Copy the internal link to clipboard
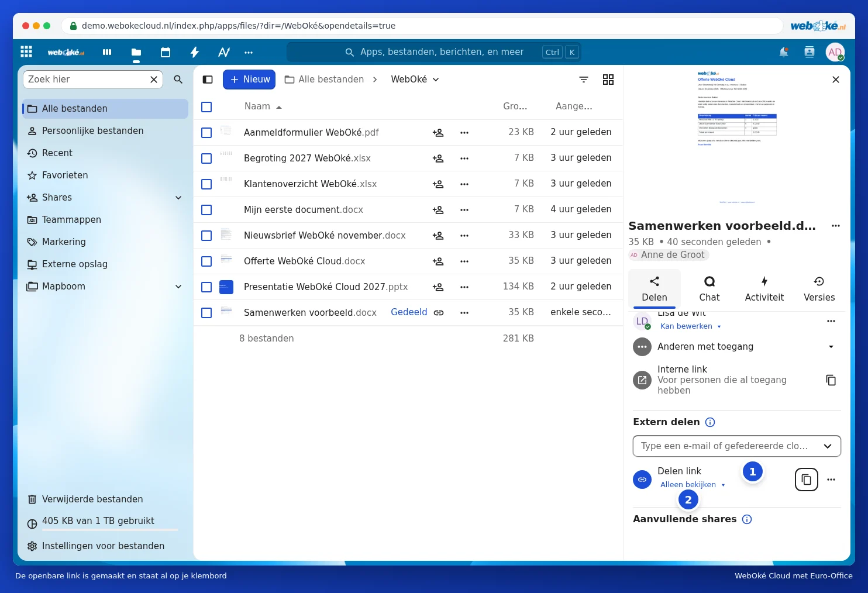868x593 pixels. click(831, 380)
